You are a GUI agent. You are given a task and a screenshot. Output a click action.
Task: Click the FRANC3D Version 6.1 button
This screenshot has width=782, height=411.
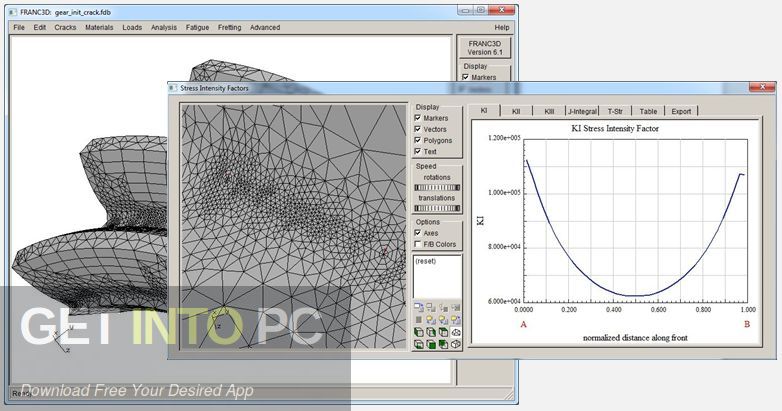(485, 48)
